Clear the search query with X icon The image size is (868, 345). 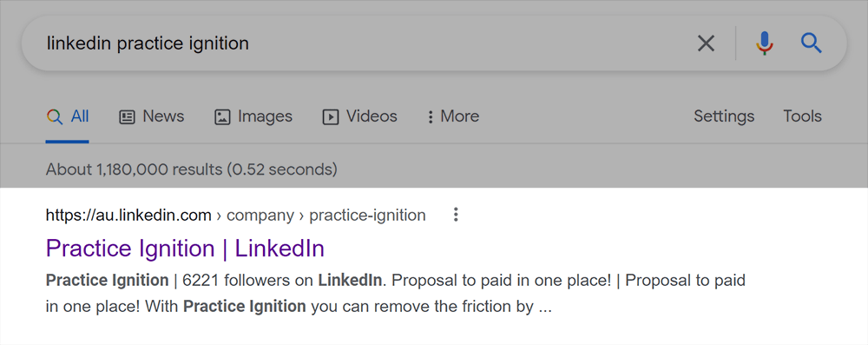point(706,43)
